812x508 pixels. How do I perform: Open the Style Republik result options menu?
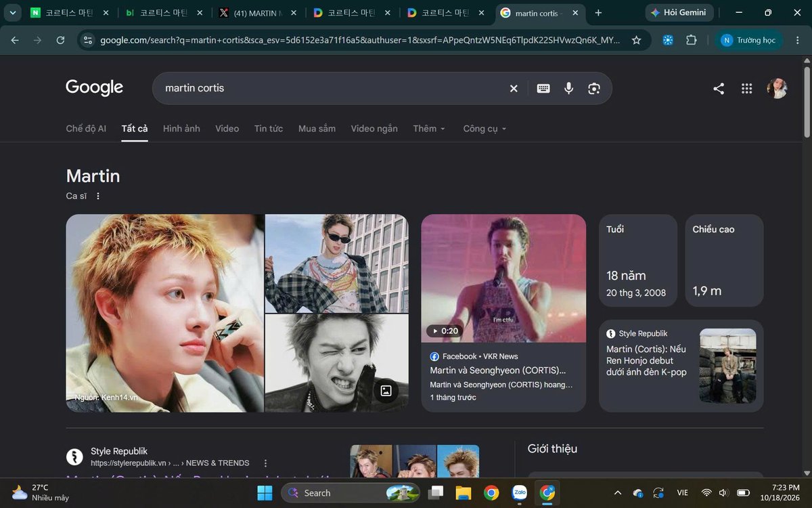[x=265, y=463]
